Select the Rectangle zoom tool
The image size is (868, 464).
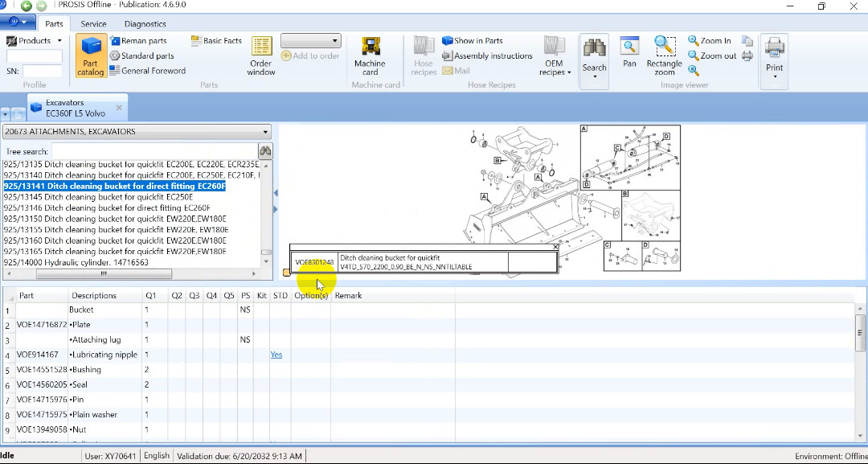[x=665, y=56]
